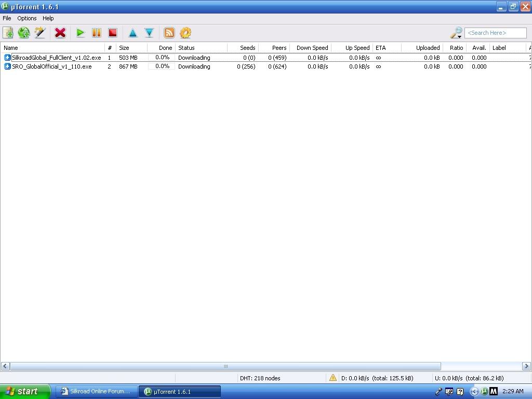532x399 pixels.
Task: Expand hidden tray icons arrow
Action: (474, 392)
